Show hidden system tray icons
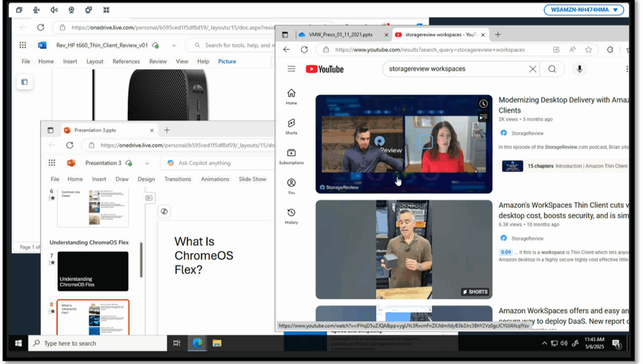Viewport: 643px width, 364px height. pos(544,343)
